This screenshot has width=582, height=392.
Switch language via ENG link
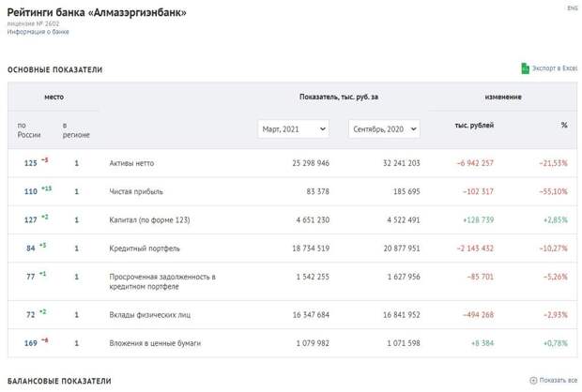click(572, 8)
